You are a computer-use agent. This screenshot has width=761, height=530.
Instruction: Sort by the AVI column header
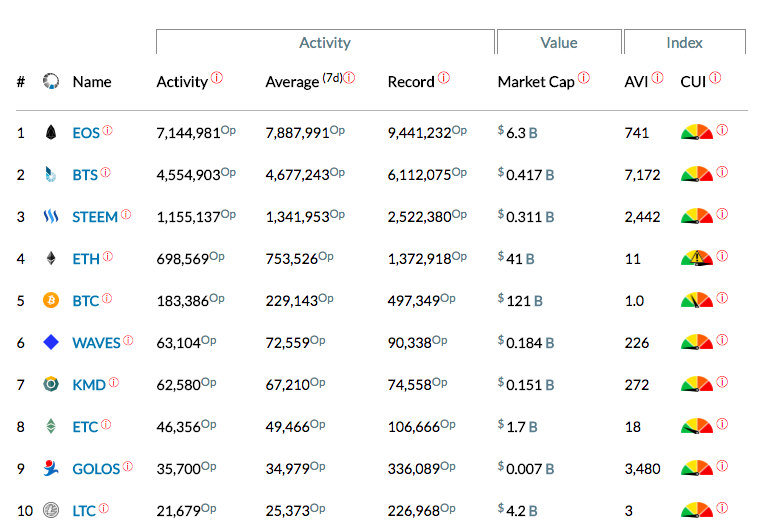[x=636, y=82]
